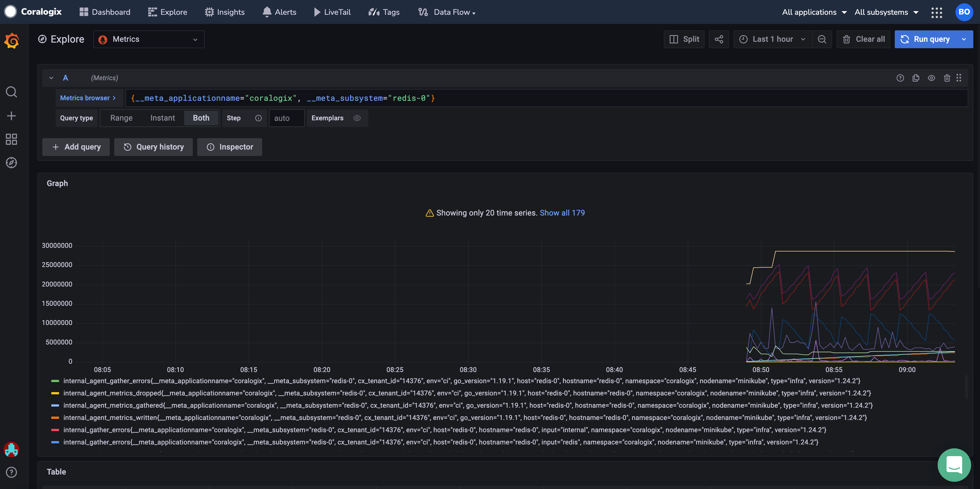Image resolution: width=980 pixels, height=489 pixels.
Task: Show query A help icon
Action: (x=900, y=78)
